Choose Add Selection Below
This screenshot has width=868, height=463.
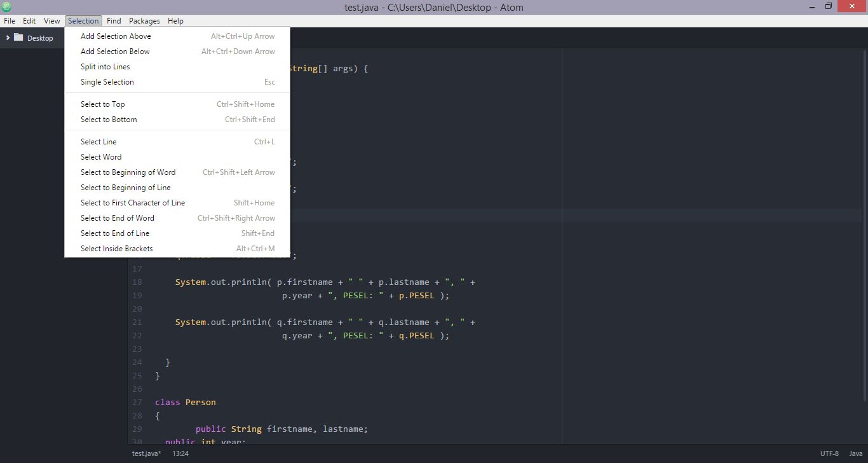[177, 52]
